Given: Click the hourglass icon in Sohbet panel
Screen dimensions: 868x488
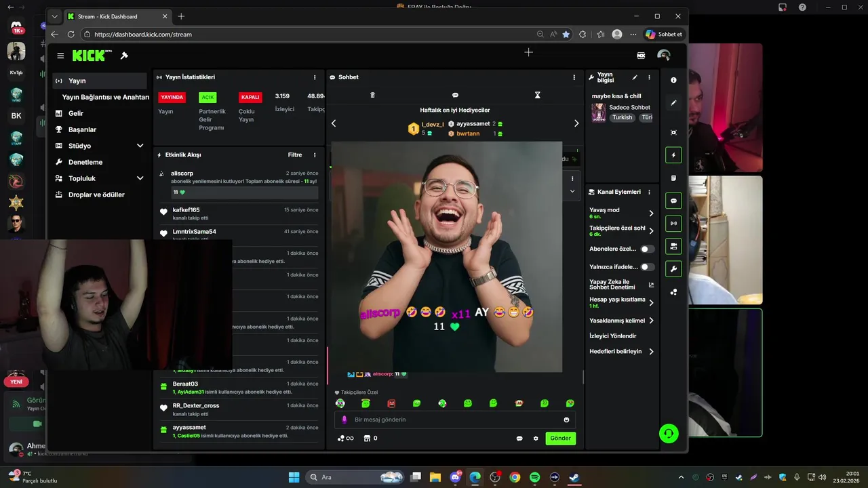Looking at the screenshot, I should click(x=538, y=95).
